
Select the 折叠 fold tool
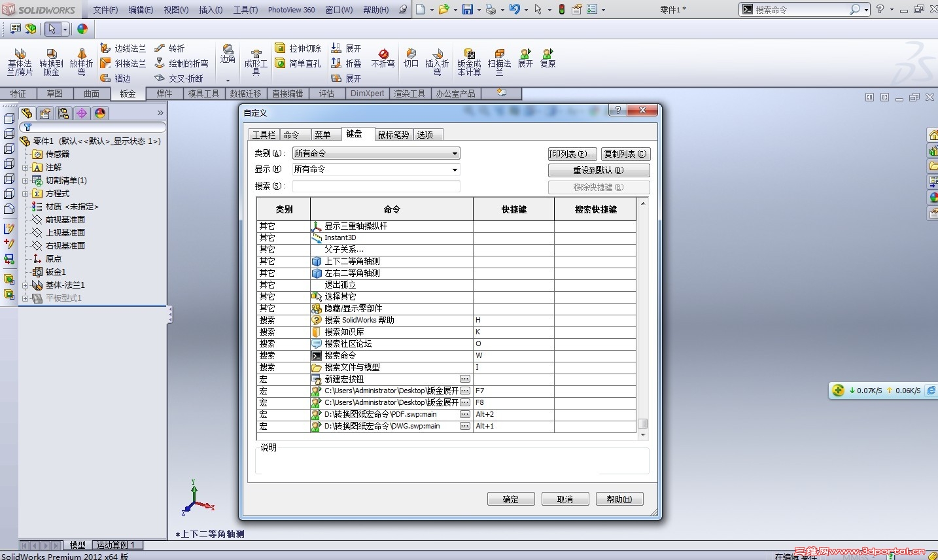[346, 63]
